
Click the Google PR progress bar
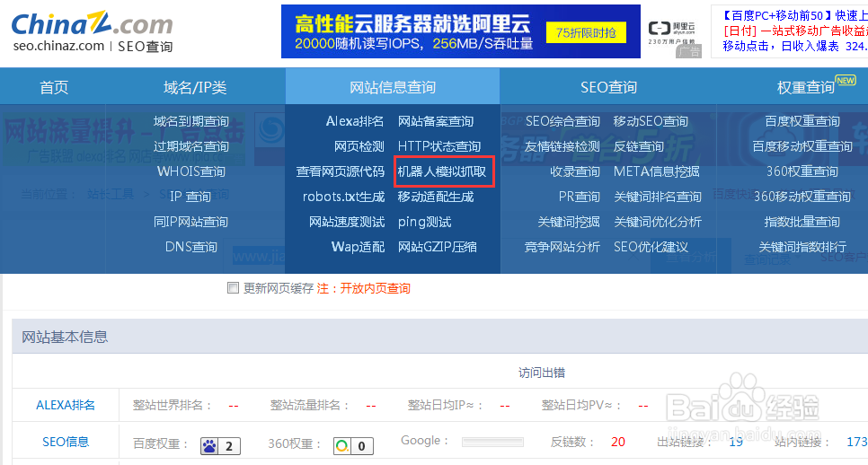tap(492, 442)
